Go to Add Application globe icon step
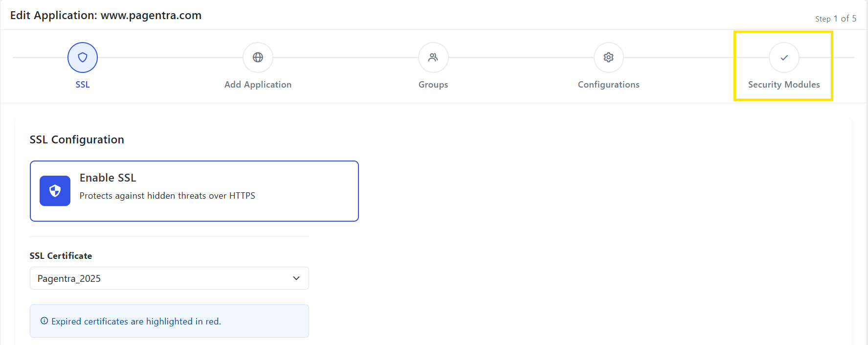Viewport: 868px width, 345px height. pyautogui.click(x=258, y=57)
